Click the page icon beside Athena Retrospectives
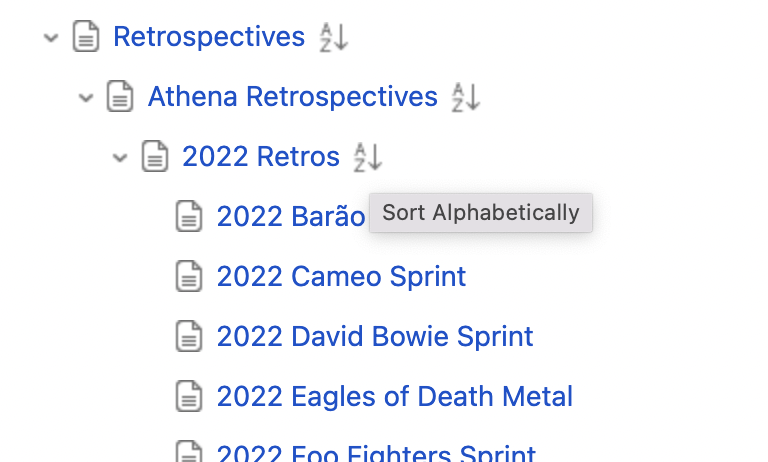This screenshot has width=768, height=462. (x=120, y=96)
